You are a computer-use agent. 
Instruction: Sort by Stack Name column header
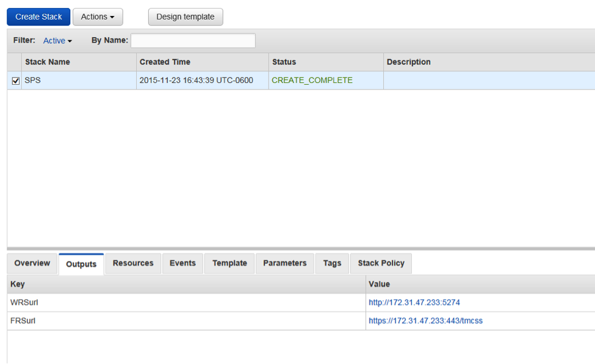[48, 62]
